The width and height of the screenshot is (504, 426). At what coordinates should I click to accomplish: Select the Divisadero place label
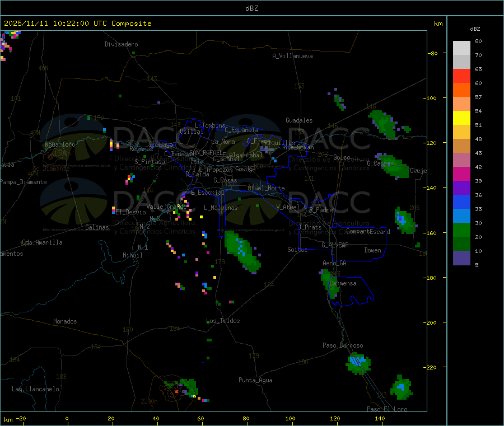tap(121, 44)
